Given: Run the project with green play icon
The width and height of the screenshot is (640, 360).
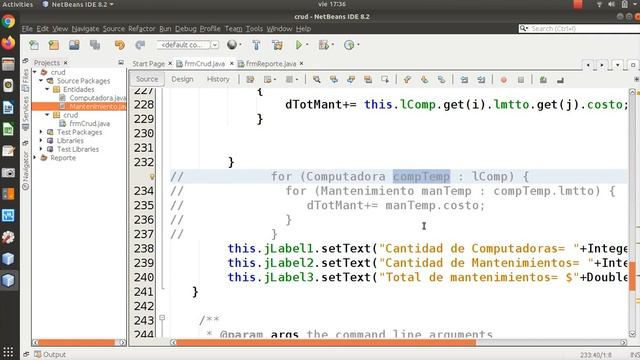Looking at the screenshot, I should (299, 45).
